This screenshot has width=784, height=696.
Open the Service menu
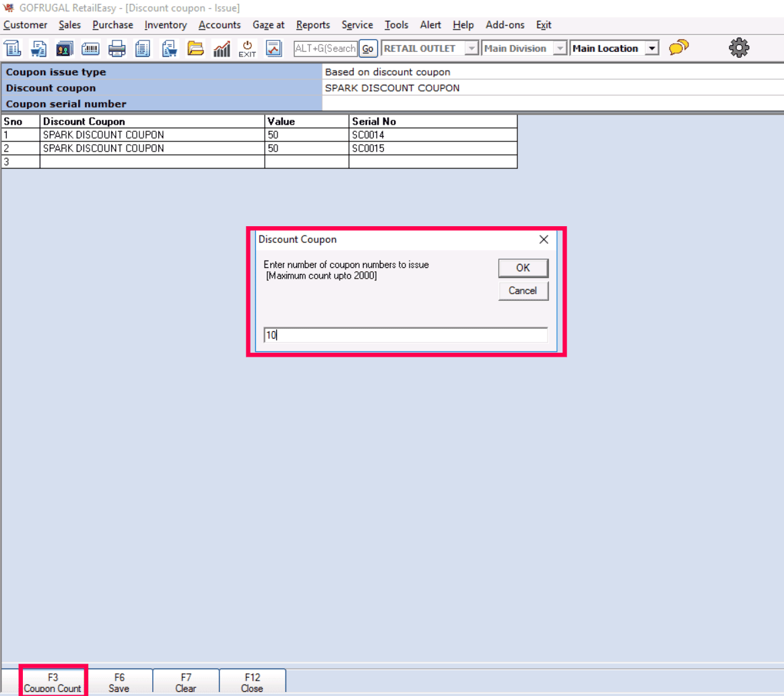[357, 25]
